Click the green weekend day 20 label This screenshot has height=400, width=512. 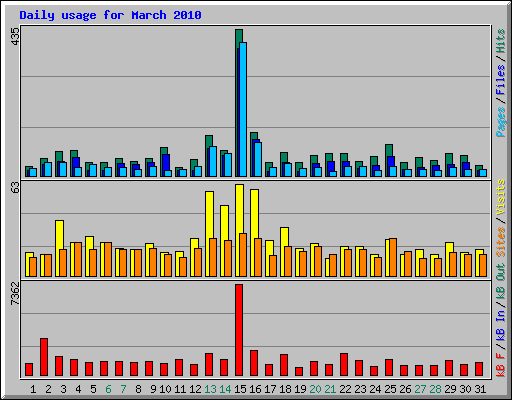coord(315,389)
